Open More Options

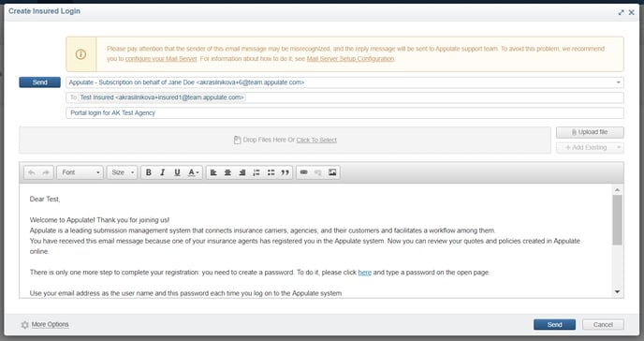pyautogui.click(x=51, y=324)
